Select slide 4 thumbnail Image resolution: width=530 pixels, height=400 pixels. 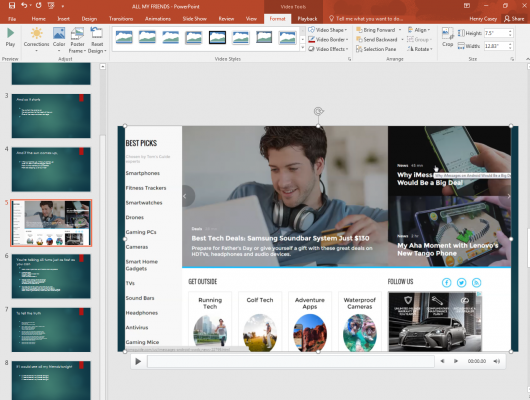pyautogui.click(x=51, y=169)
